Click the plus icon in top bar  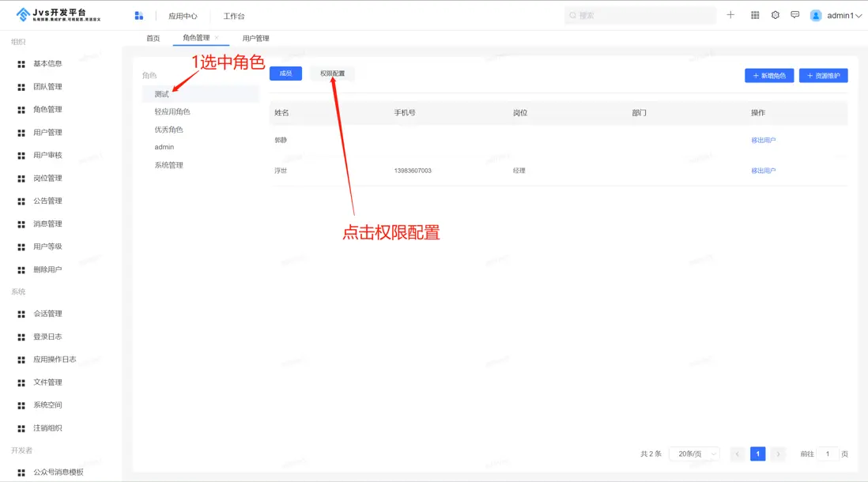730,15
